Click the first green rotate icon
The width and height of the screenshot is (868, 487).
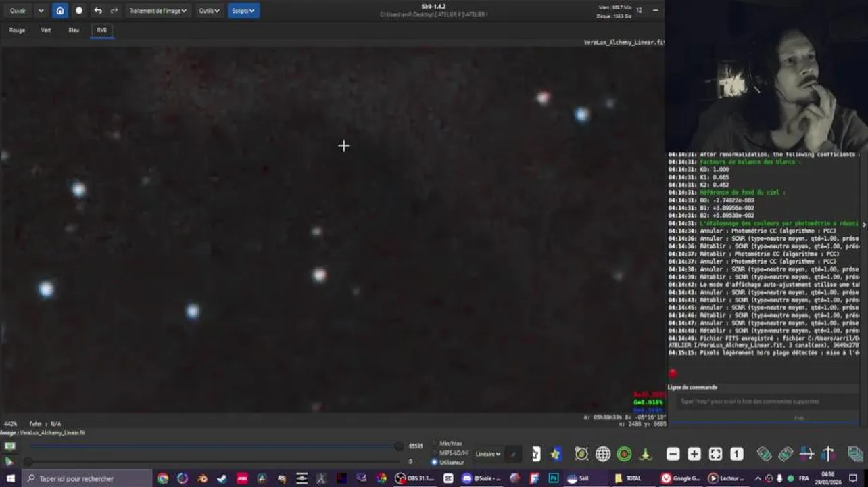point(764,455)
